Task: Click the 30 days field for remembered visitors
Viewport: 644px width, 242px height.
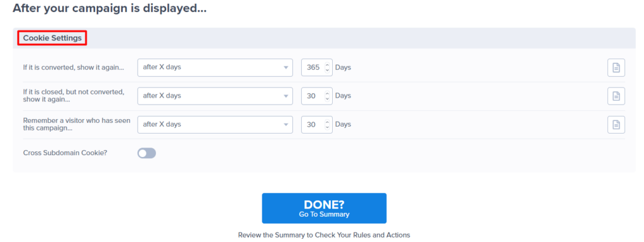Action: [x=317, y=125]
